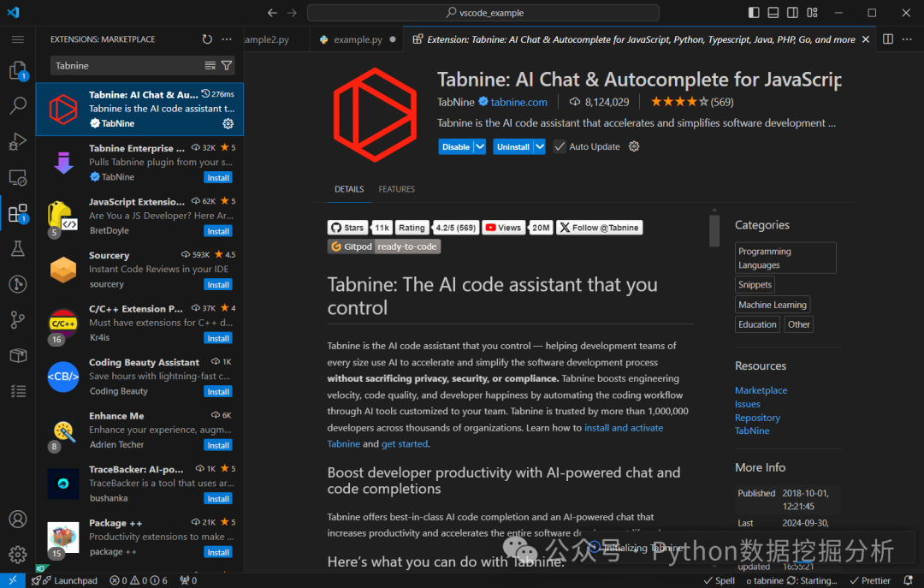Open Extensions view more actions menu
Image resolution: width=924 pixels, height=588 pixels.
[227, 39]
